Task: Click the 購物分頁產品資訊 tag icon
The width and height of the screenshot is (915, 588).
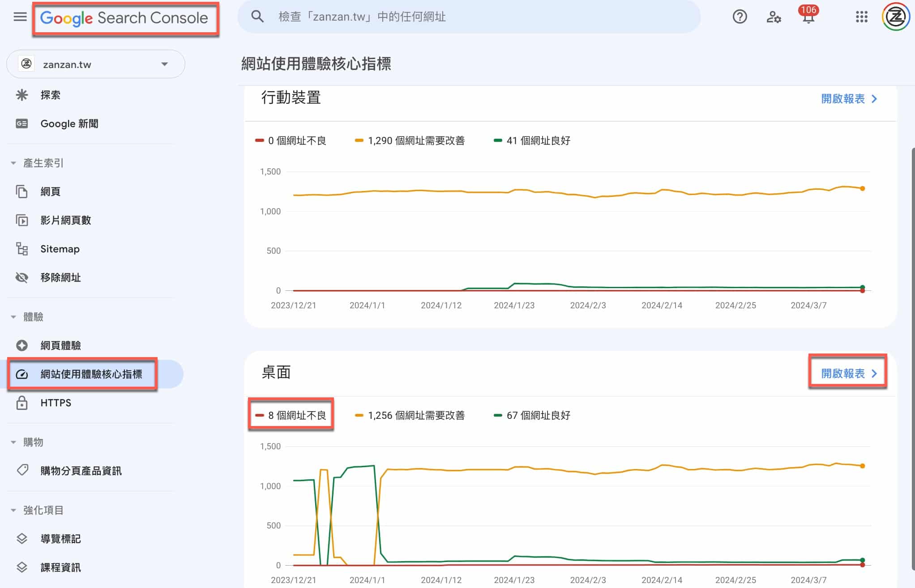Action: click(x=22, y=471)
